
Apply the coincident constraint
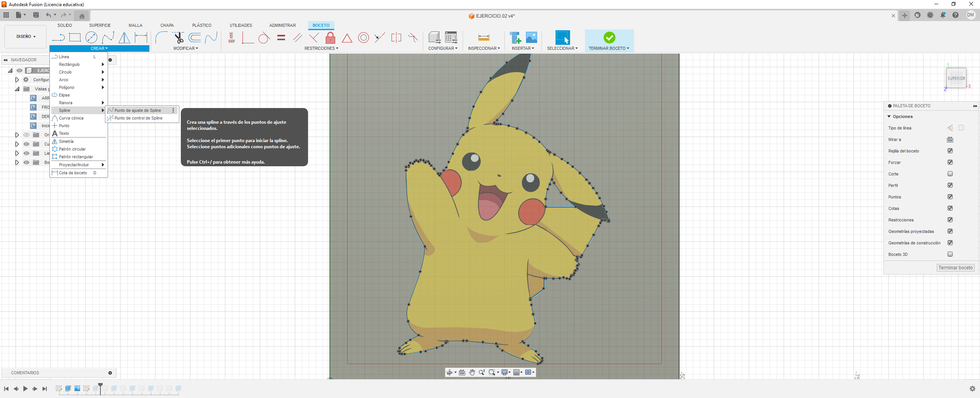248,38
